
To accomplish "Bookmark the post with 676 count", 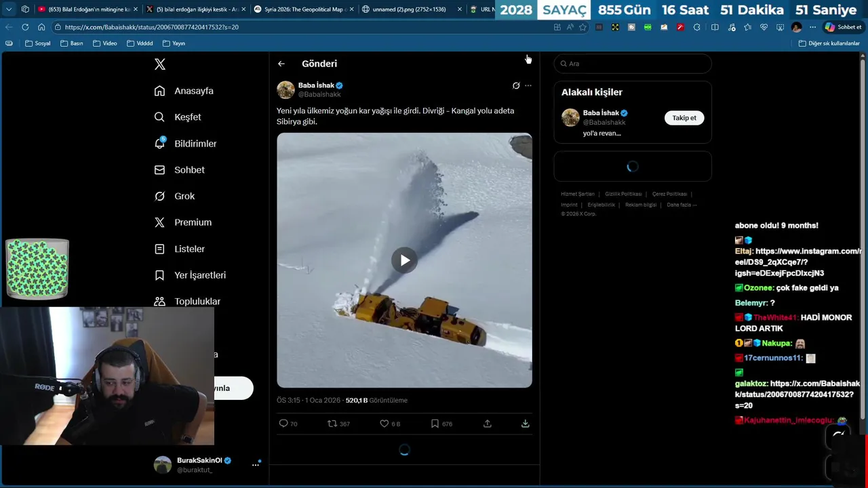I will tap(441, 424).
